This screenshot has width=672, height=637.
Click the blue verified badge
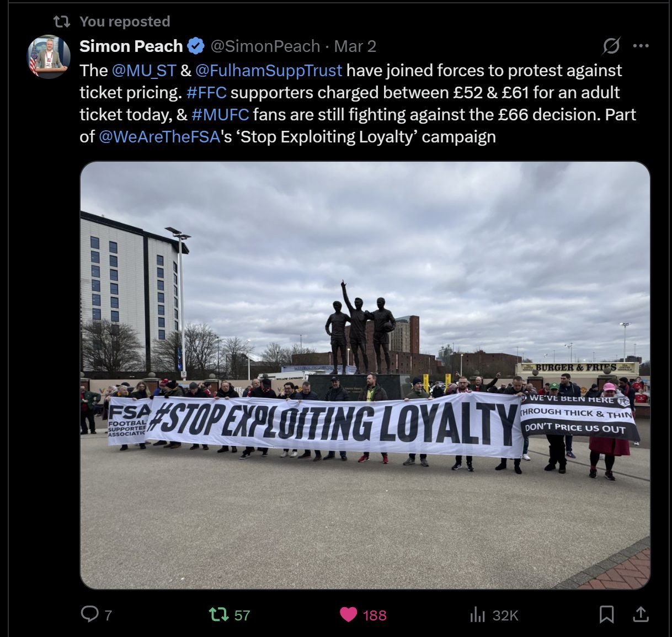tap(196, 46)
